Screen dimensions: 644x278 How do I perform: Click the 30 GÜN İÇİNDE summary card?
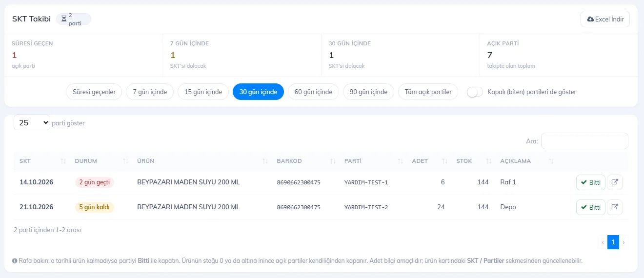[x=401, y=55]
